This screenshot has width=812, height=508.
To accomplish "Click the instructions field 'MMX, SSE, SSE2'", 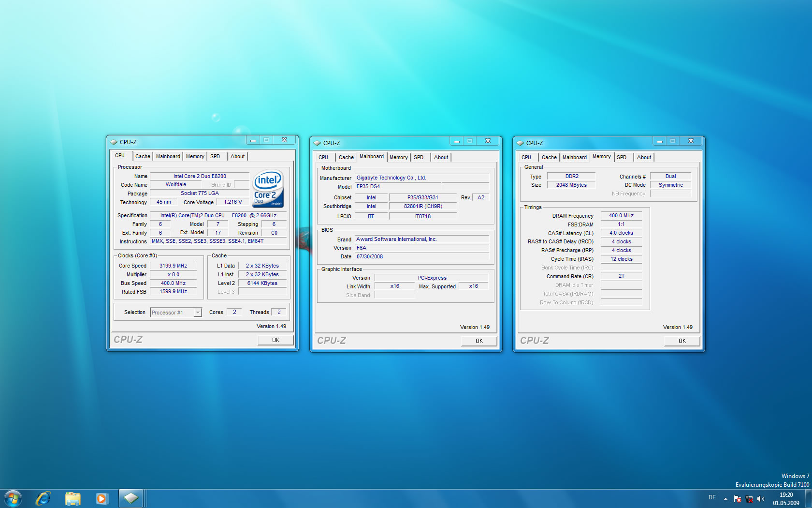I will [218, 241].
